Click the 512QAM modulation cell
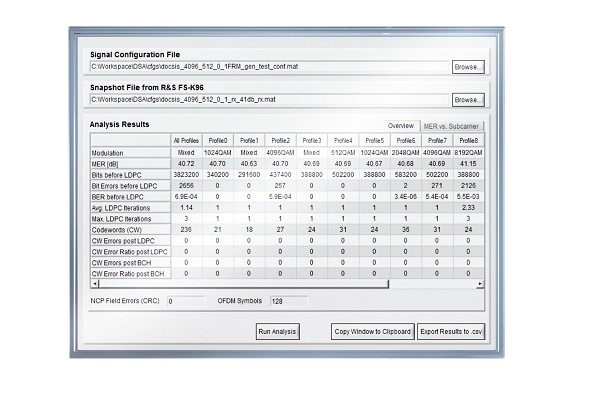This screenshot has height=397, width=600. pos(343,152)
